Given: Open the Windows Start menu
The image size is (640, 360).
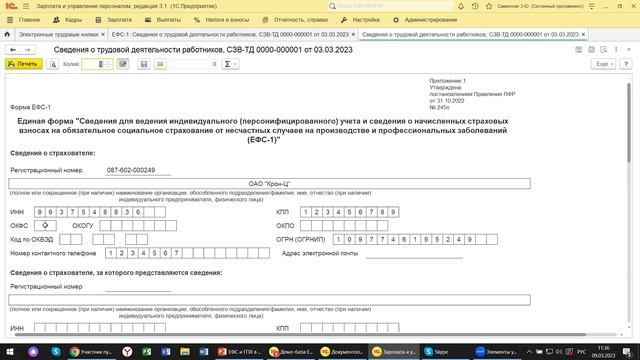Looking at the screenshot, I should pyautogui.click(x=9, y=351).
